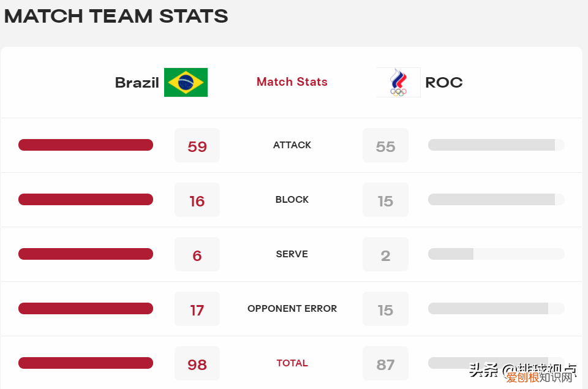Click the ATTACK row label
Image resolution: width=588 pixels, height=389 pixels.
click(292, 145)
